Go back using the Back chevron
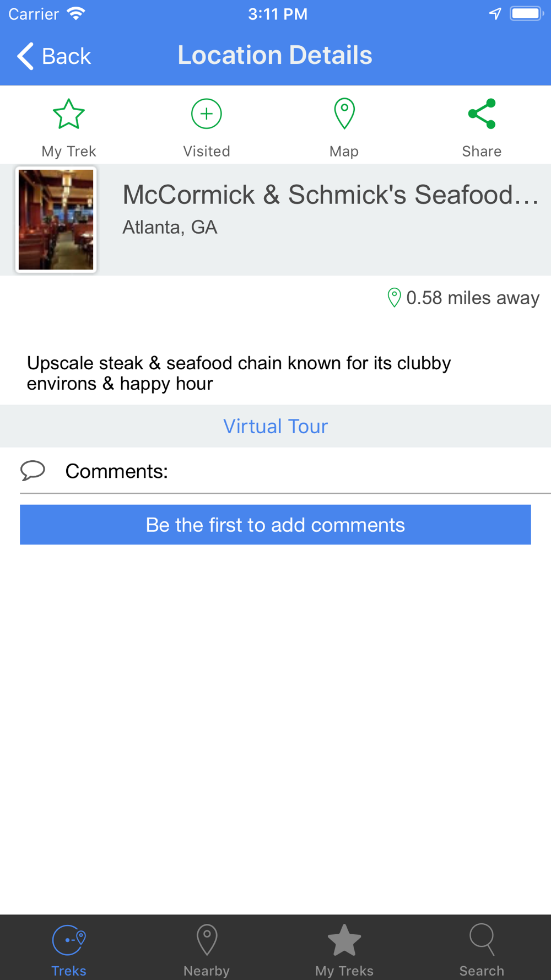 click(25, 56)
